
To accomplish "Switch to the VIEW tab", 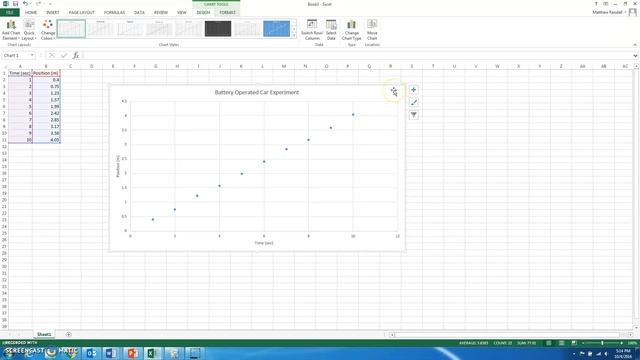I will tap(182, 13).
